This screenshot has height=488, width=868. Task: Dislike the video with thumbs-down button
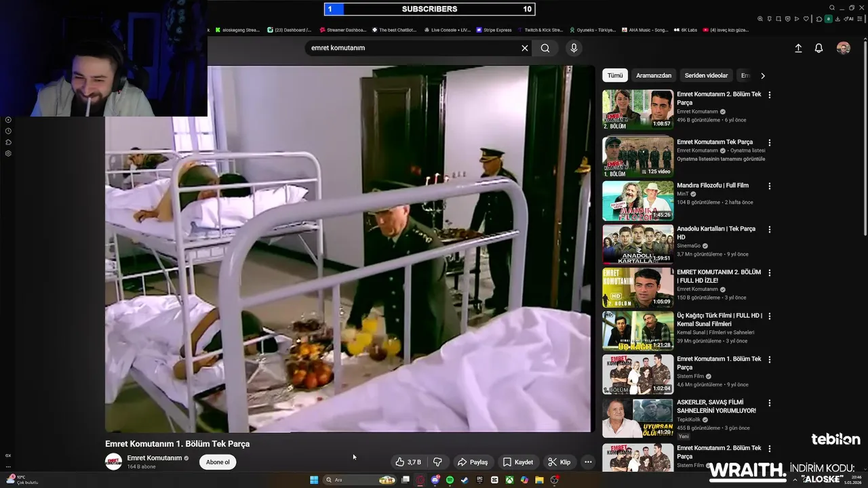(x=437, y=462)
